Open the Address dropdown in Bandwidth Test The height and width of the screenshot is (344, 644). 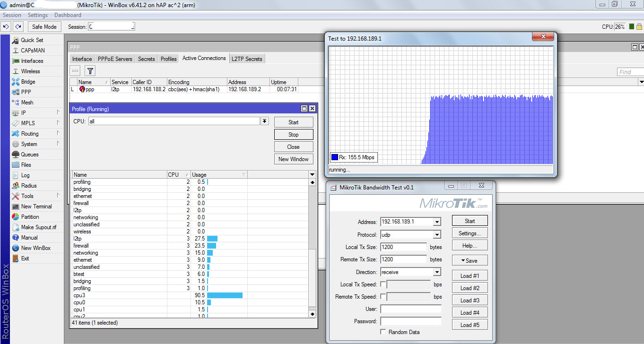(x=437, y=222)
